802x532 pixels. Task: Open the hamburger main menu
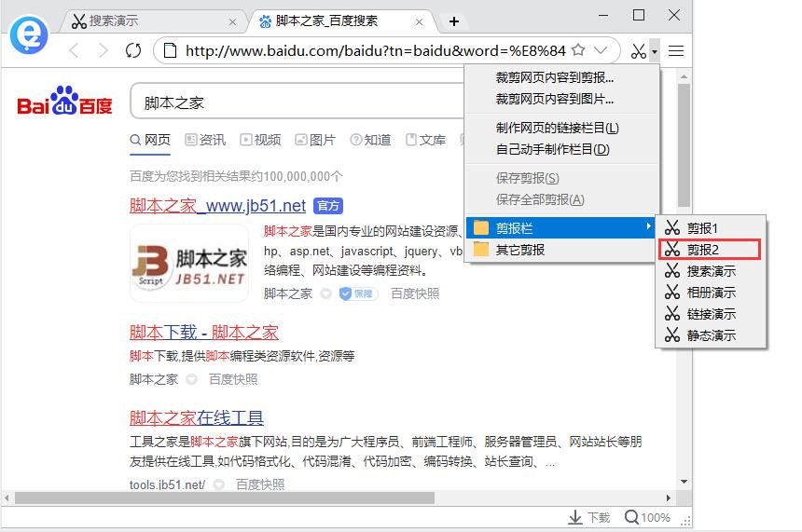676,50
